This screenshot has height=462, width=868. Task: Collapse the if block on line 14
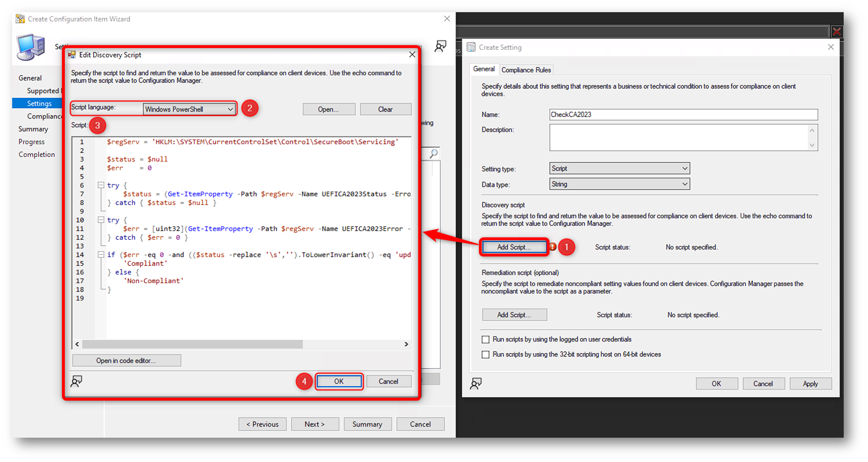click(x=101, y=255)
